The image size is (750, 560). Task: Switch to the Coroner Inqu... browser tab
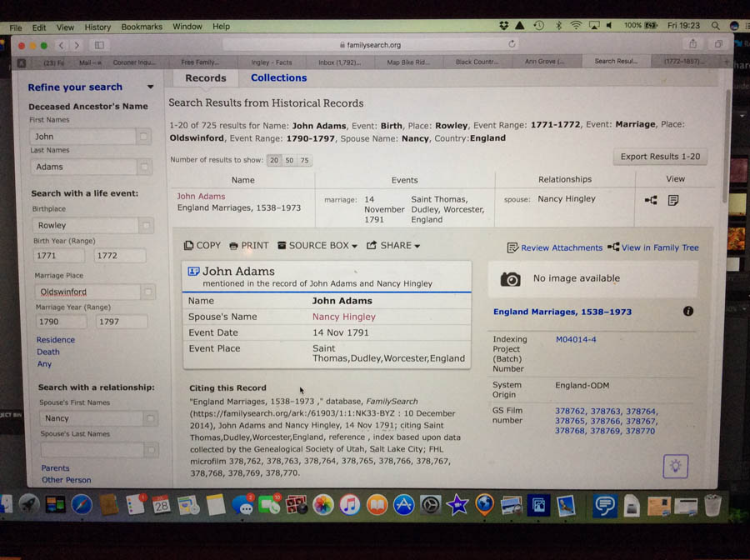pyautogui.click(x=134, y=62)
